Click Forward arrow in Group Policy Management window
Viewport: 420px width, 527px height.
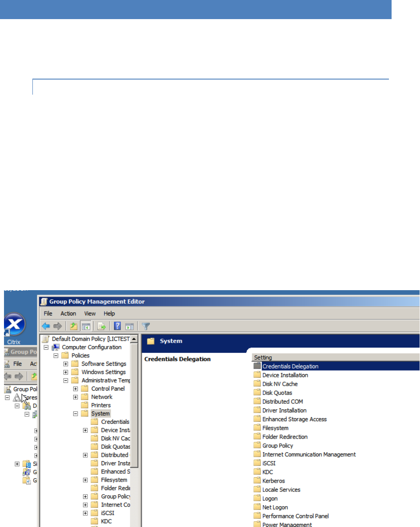(19, 376)
